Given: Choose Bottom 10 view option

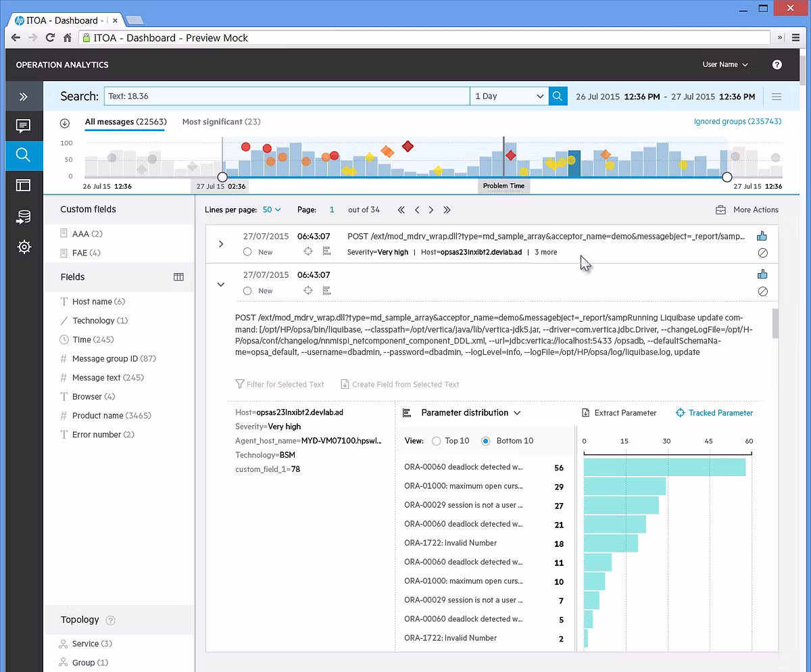Looking at the screenshot, I should pyautogui.click(x=485, y=441).
